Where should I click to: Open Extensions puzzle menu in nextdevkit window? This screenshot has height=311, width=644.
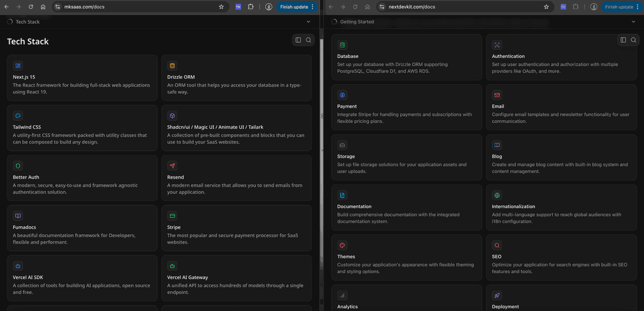(x=575, y=7)
